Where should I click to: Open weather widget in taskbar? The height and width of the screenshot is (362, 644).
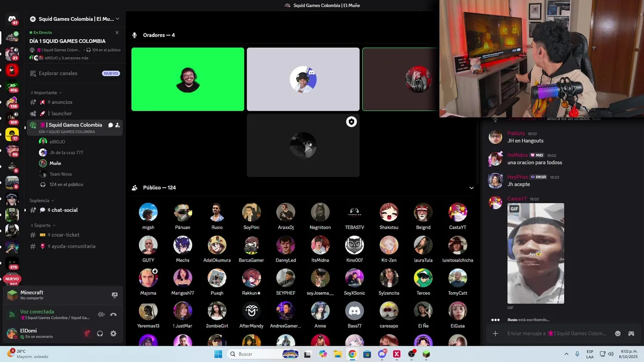pos(28,354)
